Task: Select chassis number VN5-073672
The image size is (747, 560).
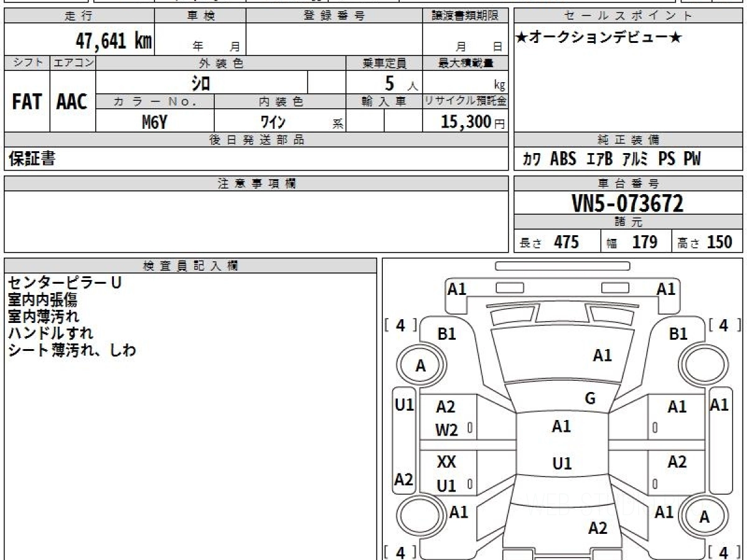Action: click(627, 203)
